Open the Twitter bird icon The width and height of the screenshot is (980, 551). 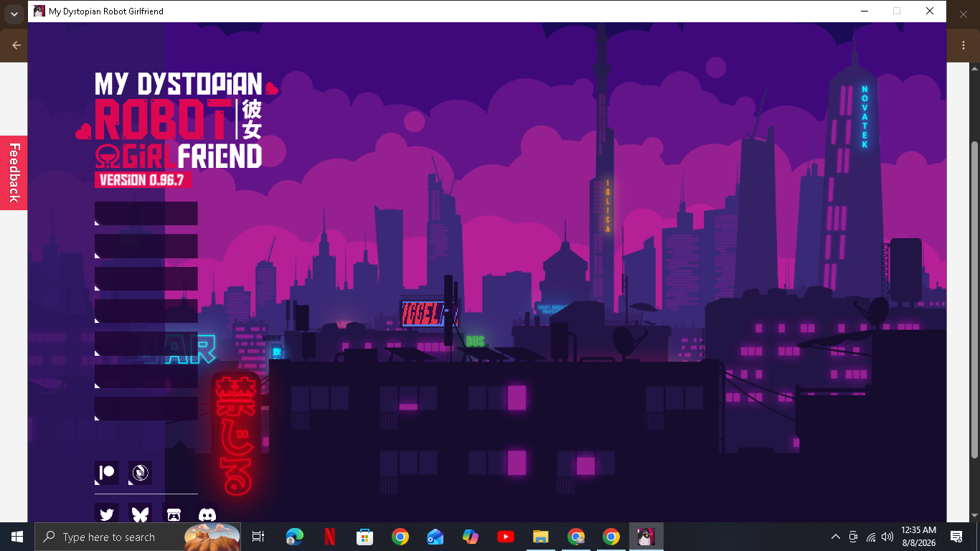click(107, 514)
